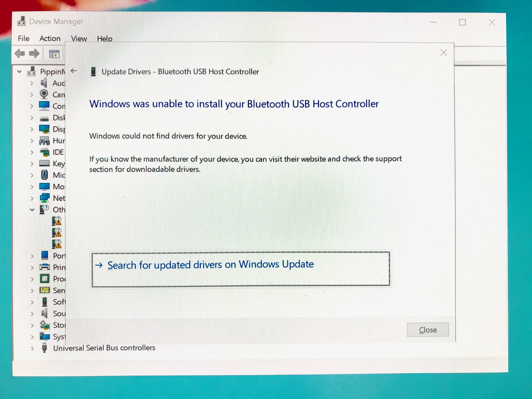Select the Monitors device icon

pos(45,187)
